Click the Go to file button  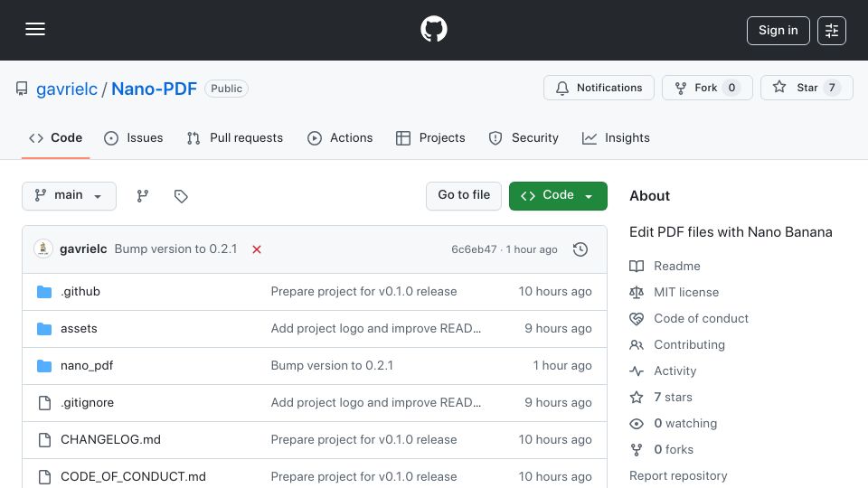point(463,196)
